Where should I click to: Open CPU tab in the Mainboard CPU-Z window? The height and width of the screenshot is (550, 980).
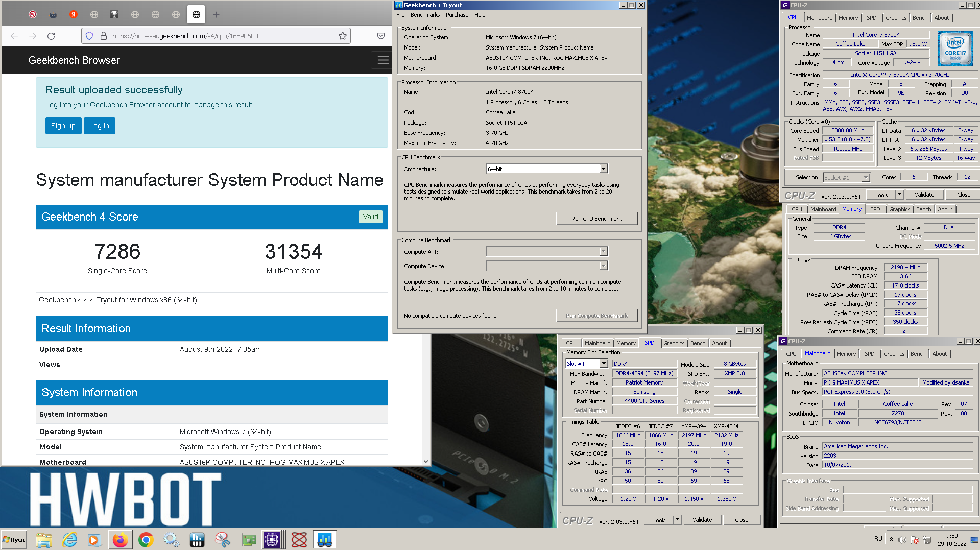click(x=791, y=354)
